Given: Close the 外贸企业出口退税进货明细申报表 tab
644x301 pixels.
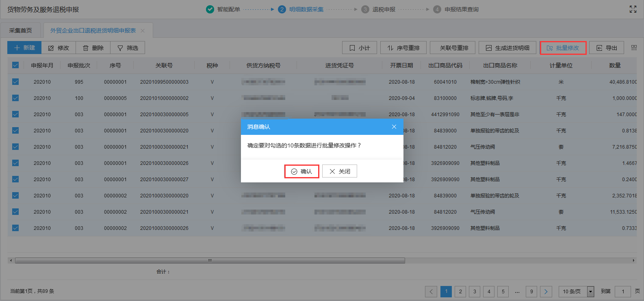Looking at the screenshot, I should [143, 30].
